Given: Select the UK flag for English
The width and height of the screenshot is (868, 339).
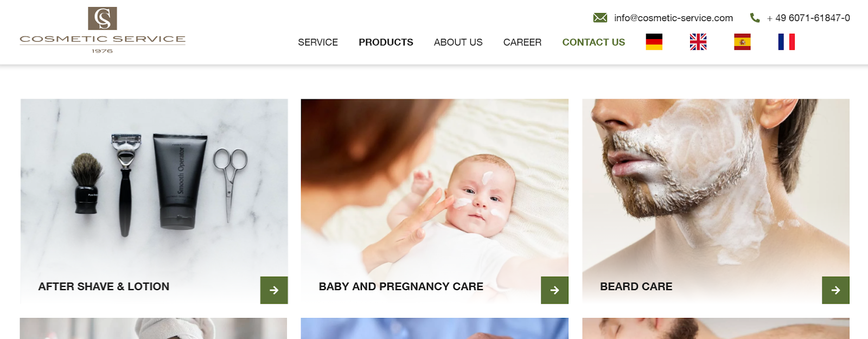Looking at the screenshot, I should coord(698,42).
